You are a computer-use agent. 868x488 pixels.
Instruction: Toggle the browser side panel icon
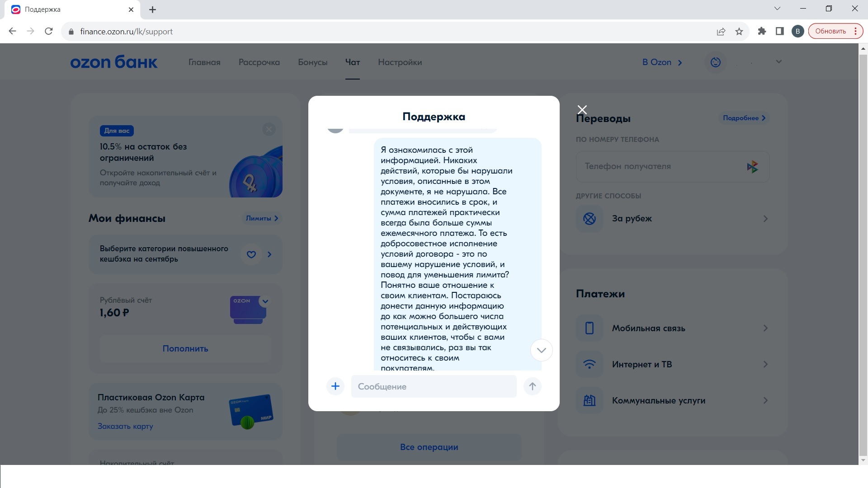(780, 31)
